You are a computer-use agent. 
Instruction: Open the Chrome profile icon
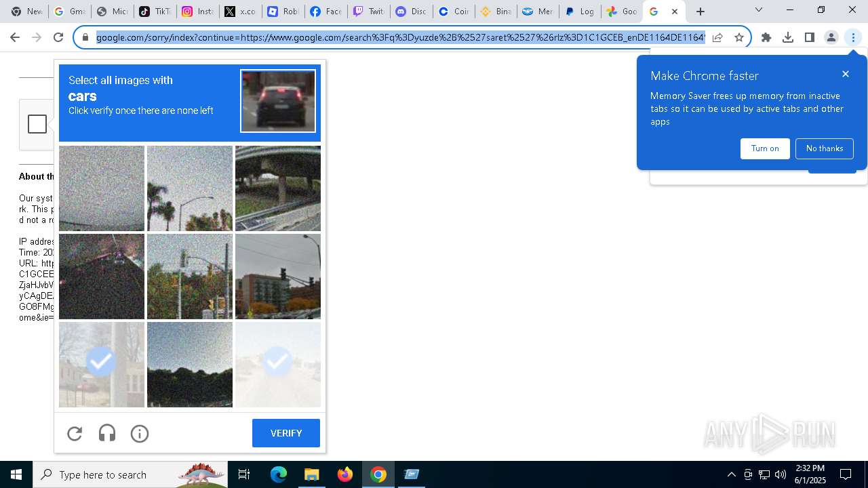pyautogui.click(x=831, y=37)
